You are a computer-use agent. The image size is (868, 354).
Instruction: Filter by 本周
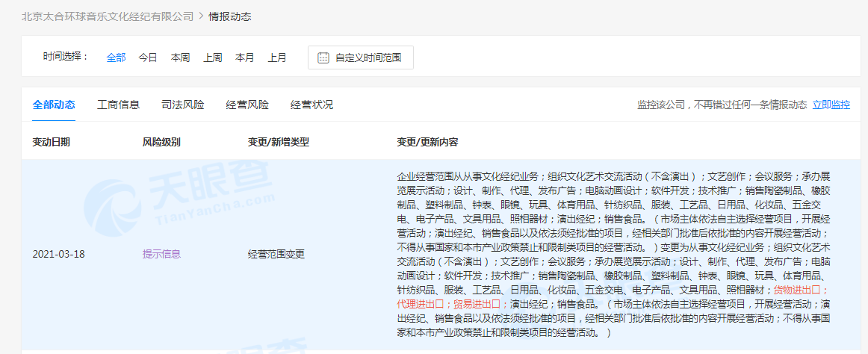181,58
